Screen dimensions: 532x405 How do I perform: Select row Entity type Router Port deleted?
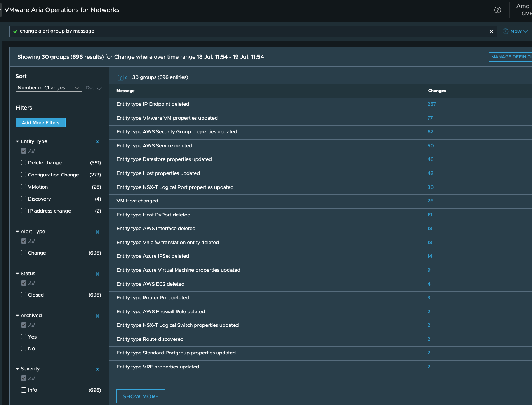320,298
